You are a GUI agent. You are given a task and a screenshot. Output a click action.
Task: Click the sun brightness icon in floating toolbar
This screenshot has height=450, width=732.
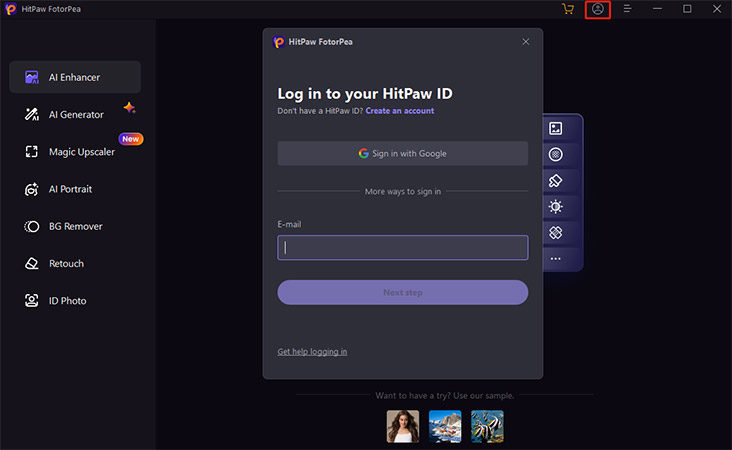tap(556, 206)
